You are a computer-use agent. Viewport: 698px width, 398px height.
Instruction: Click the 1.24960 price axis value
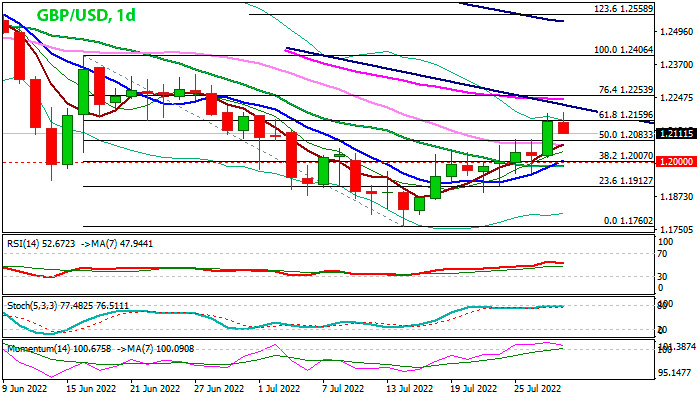pyautogui.click(x=677, y=32)
